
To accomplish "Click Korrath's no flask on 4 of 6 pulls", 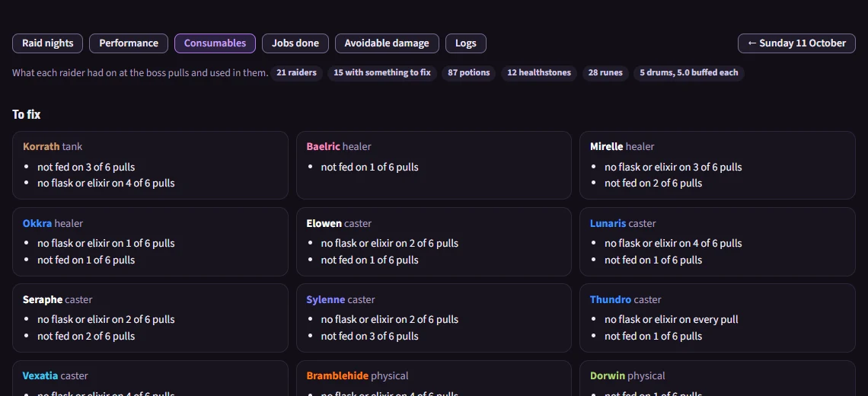I will (106, 184).
